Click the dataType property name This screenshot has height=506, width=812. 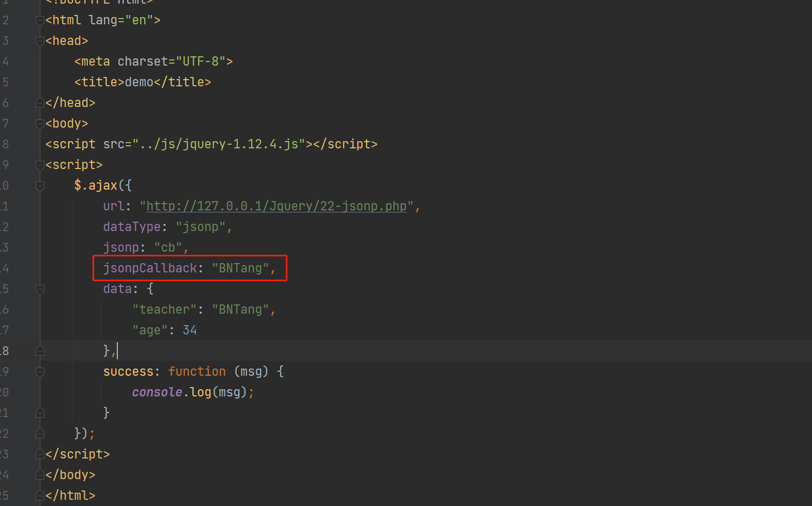[132, 227]
